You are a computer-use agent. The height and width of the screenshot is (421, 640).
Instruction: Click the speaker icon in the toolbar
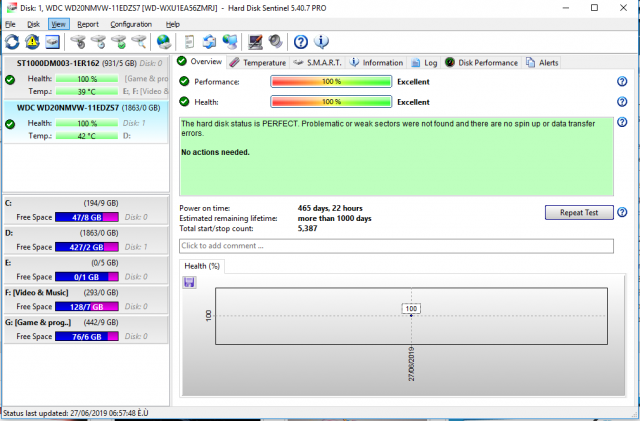click(274, 42)
